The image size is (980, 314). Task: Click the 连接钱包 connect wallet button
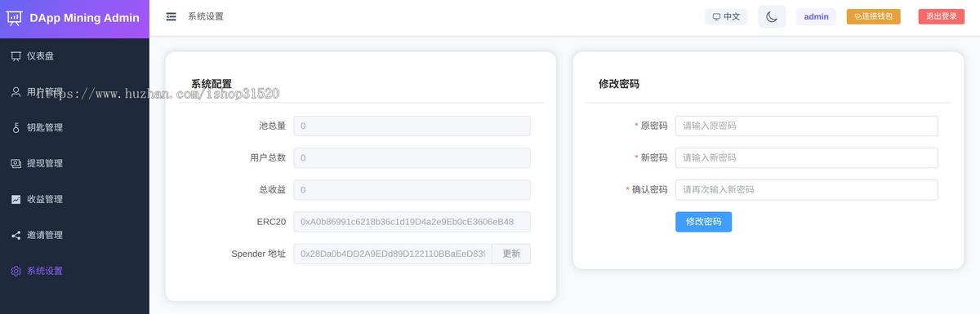tap(874, 16)
